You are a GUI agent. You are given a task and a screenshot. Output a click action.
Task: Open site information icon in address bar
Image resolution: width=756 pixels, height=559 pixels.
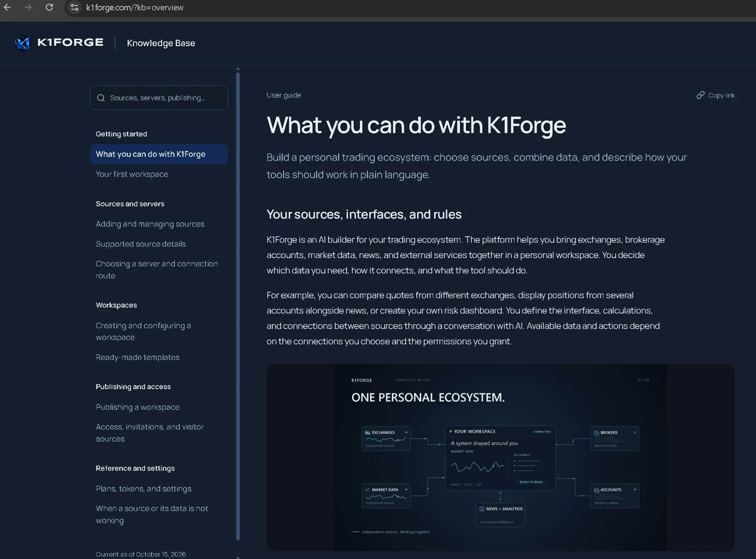(x=75, y=7)
